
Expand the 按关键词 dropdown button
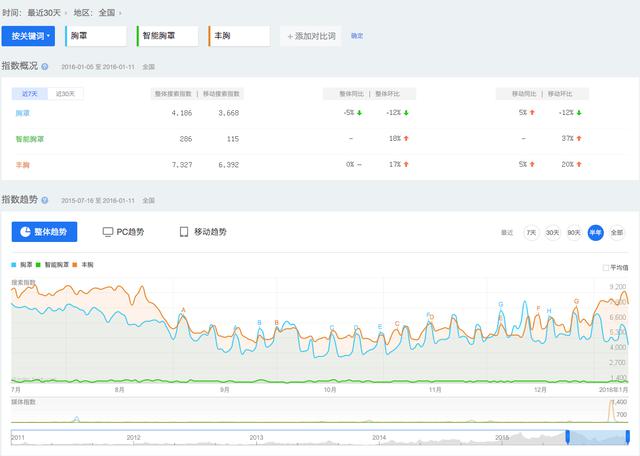(28, 36)
